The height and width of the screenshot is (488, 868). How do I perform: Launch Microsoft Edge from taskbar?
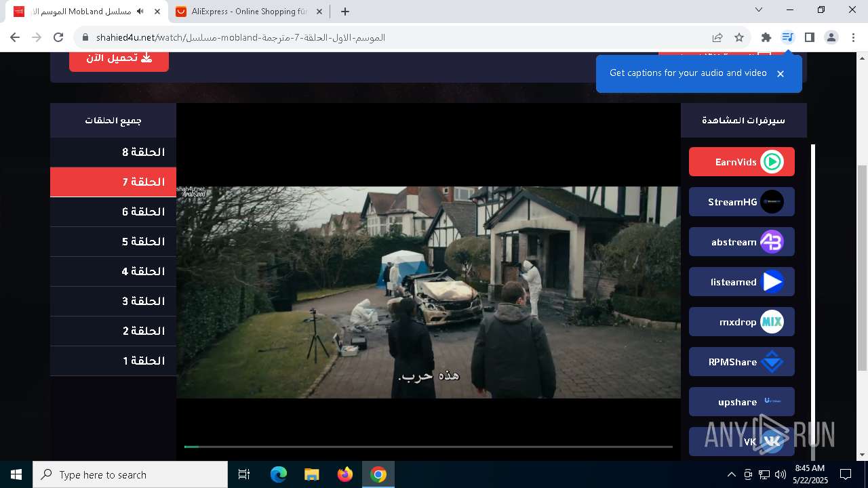tap(279, 474)
